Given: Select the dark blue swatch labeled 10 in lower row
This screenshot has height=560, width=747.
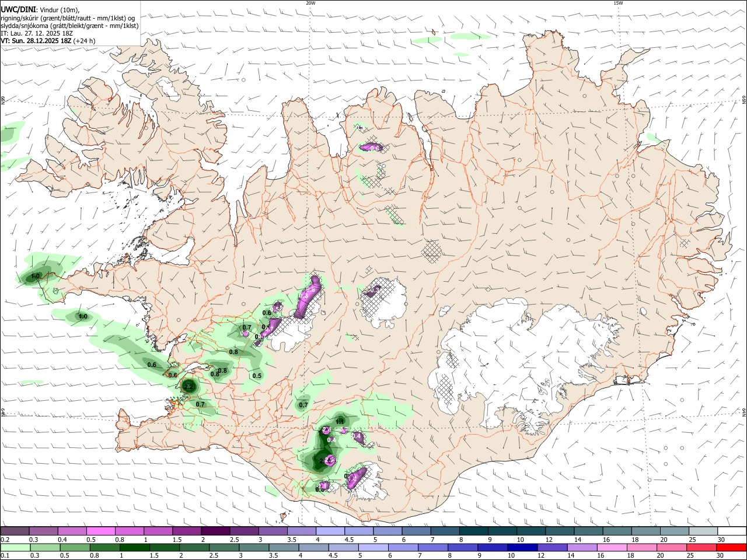Looking at the screenshot, I should coord(522,548).
